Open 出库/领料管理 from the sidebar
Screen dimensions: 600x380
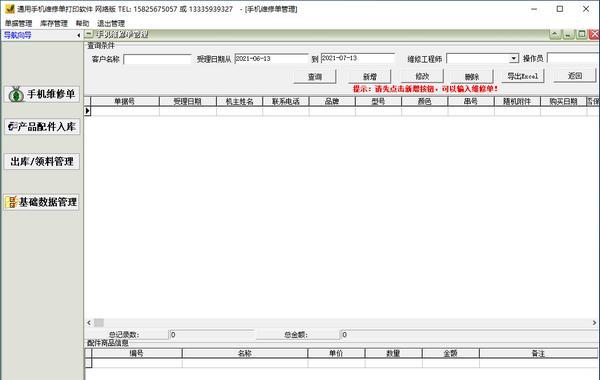tap(42, 161)
